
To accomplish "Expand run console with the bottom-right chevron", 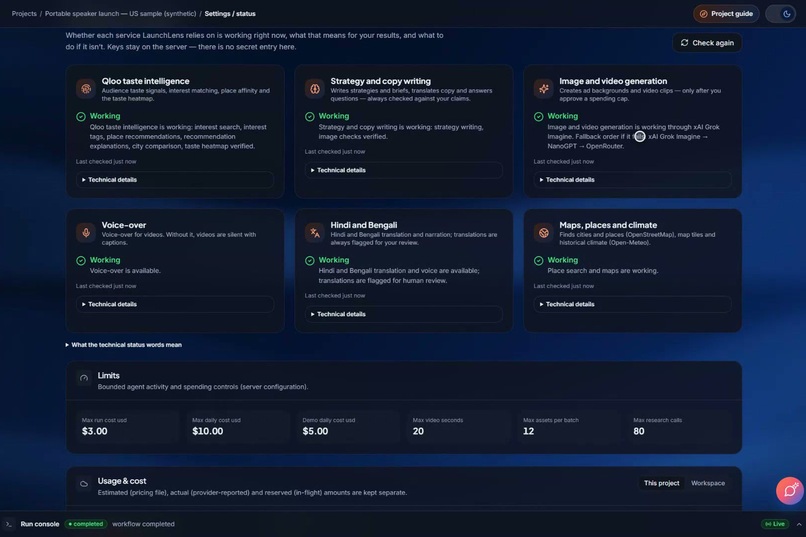I will [x=798, y=524].
